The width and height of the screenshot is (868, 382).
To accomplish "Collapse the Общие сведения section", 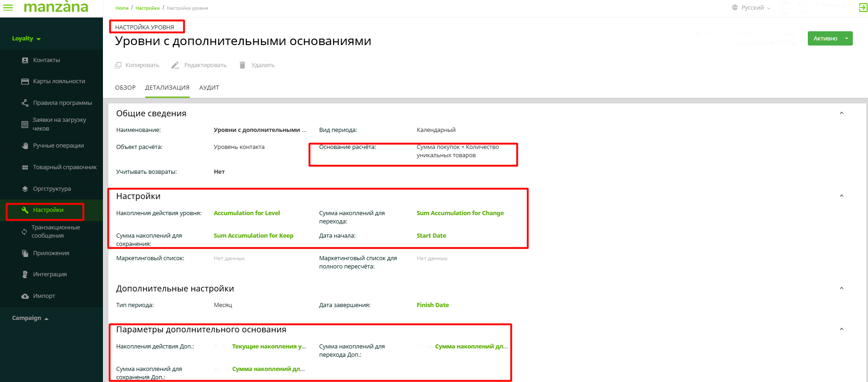I will click(841, 113).
